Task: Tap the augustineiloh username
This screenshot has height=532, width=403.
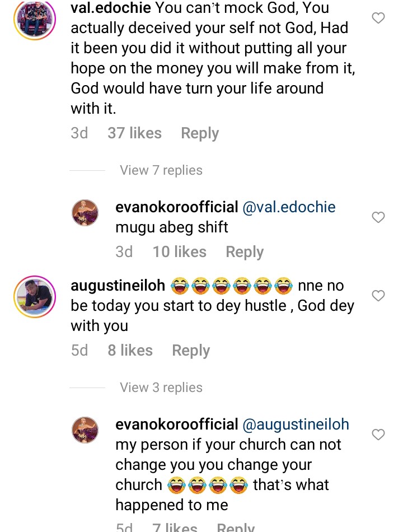Action: pos(118,286)
